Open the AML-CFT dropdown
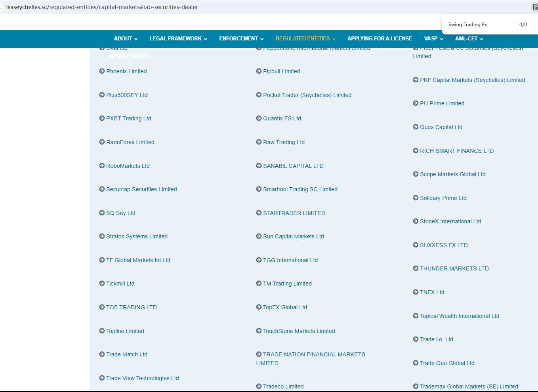Screen dimensions: 538x392 [469, 39]
